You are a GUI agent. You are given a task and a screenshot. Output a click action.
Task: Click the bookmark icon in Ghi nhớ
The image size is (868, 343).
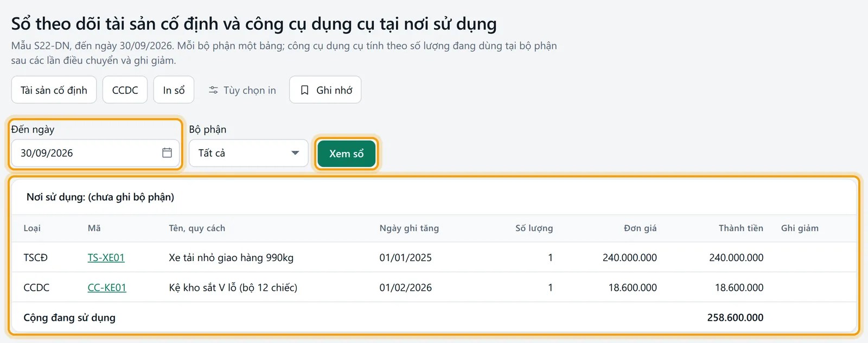304,90
